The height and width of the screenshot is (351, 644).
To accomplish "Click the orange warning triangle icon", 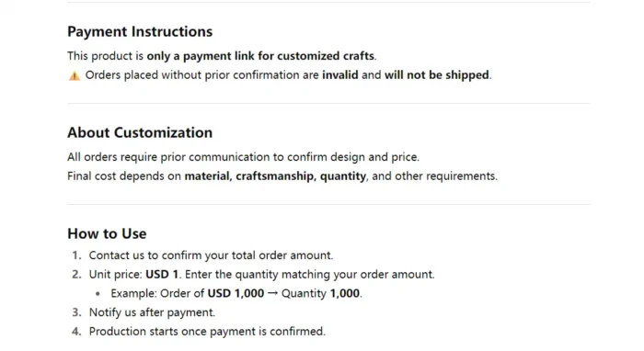I will [x=75, y=76].
